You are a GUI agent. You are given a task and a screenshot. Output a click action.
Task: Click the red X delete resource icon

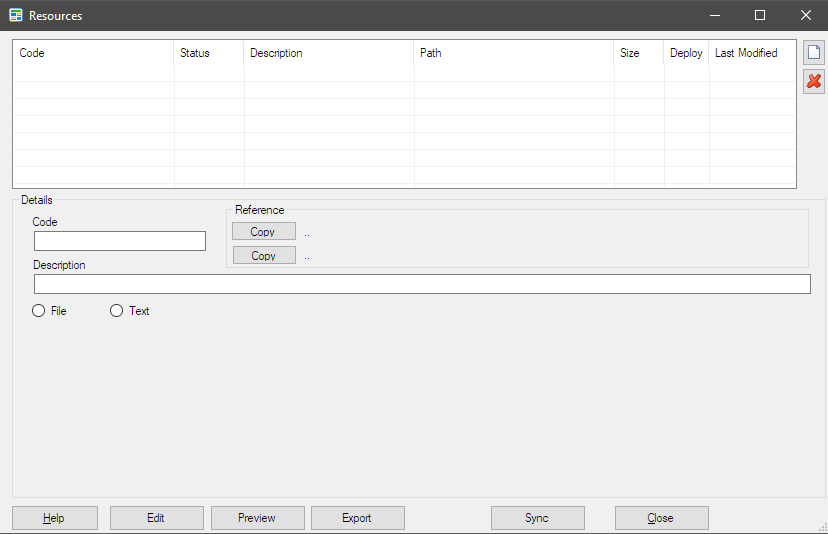point(814,82)
